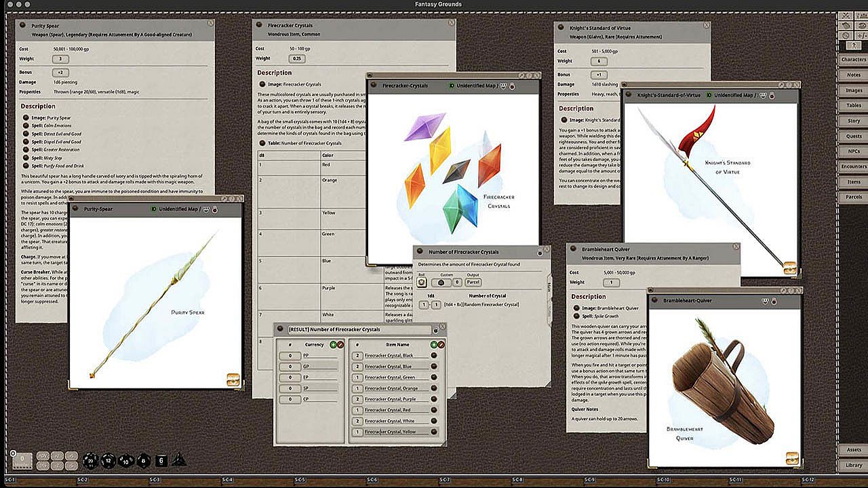Viewport: 868px width, 488px height.
Task: Open the Characters sidebar tab
Action: (854, 60)
